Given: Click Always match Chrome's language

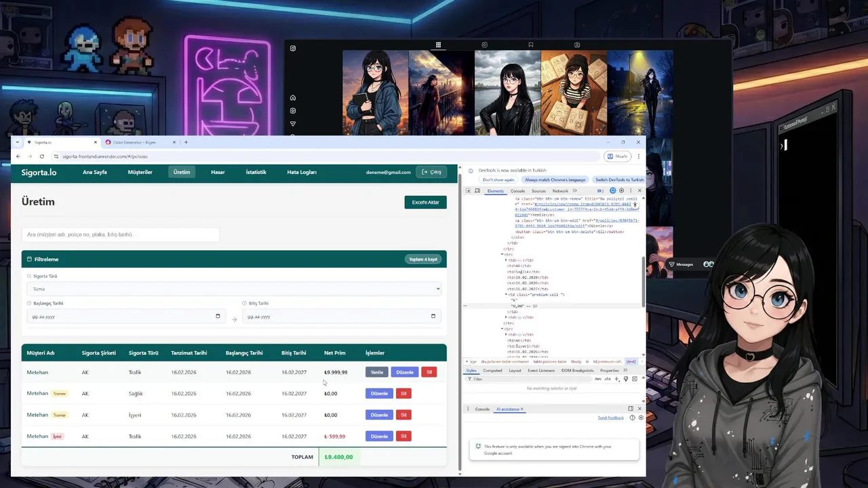Looking at the screenshot, I should click(555, 180).
